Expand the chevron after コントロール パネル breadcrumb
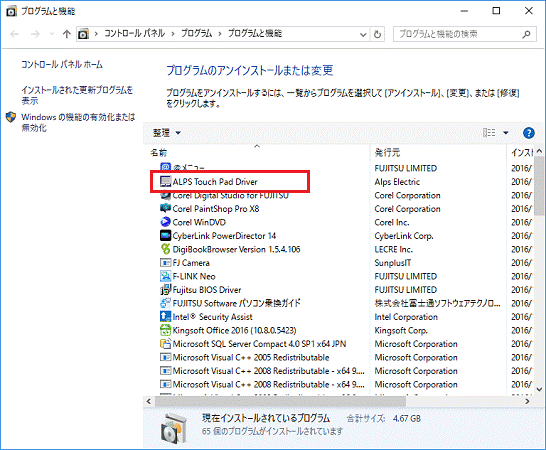The width and height of the screenshot is (546, 450). pos(172,34)
